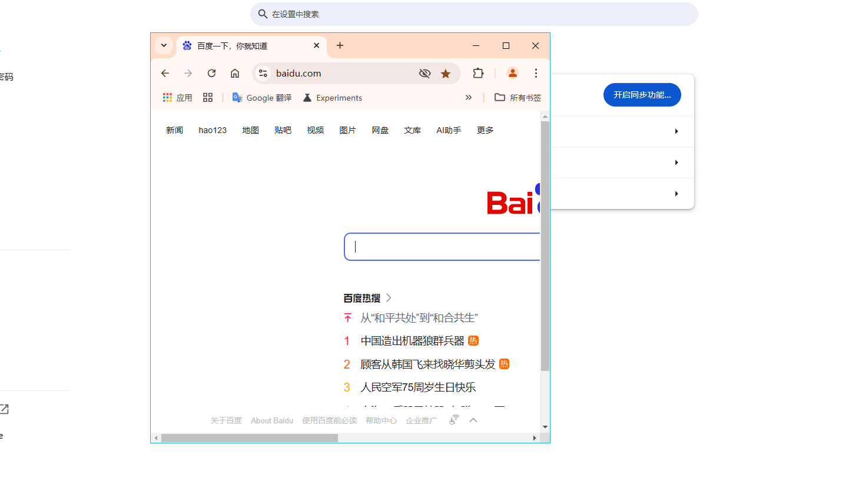Open Baidu 地图 link
Image resolution: width=859 pixels, height=504 pixels.
251,130
